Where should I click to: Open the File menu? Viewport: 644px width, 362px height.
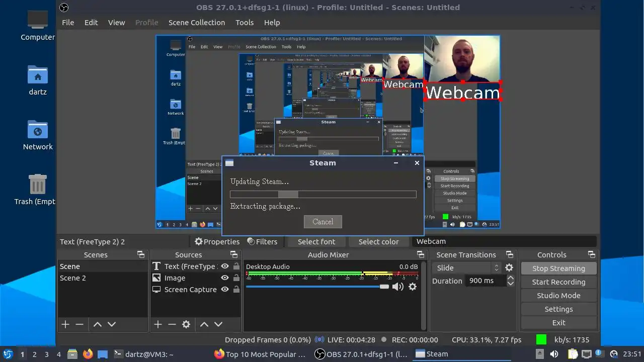68,23
